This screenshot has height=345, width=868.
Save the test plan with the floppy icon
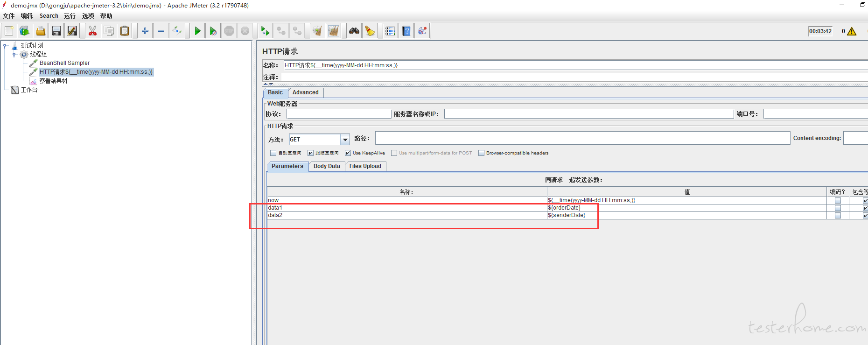(x=56, y=31)
